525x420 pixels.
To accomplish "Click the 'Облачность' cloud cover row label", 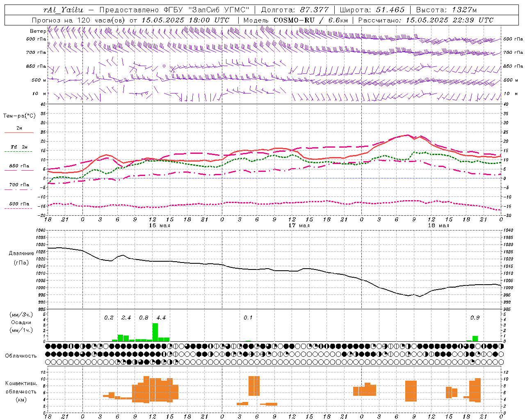I will (x=21, y=356).
